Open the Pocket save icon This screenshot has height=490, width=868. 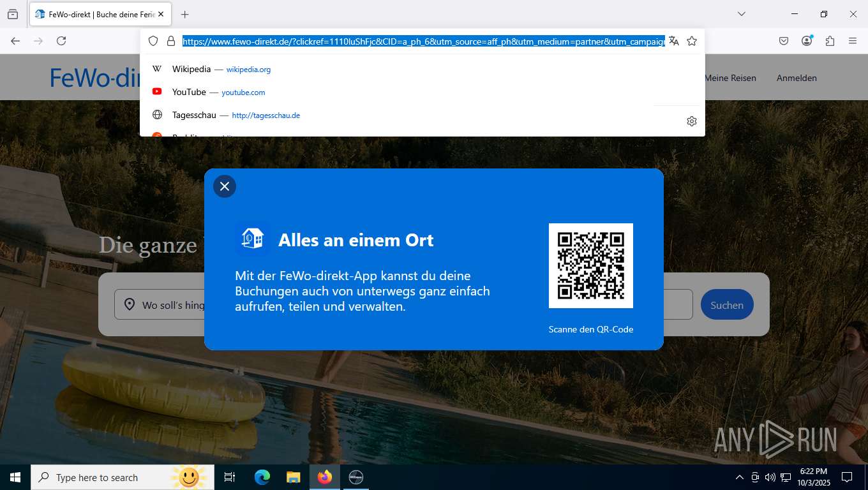784,41
